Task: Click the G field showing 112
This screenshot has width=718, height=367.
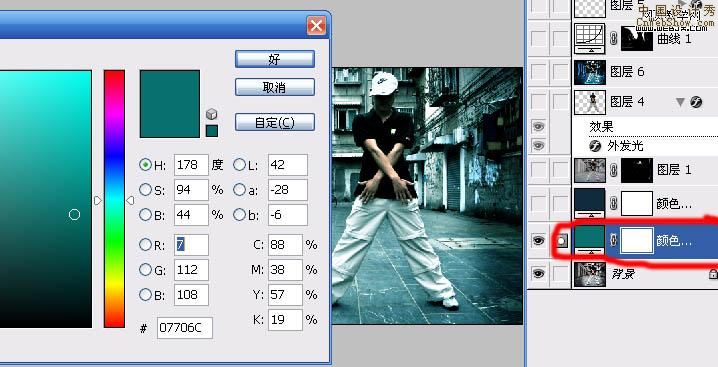Action: [191, 269]
